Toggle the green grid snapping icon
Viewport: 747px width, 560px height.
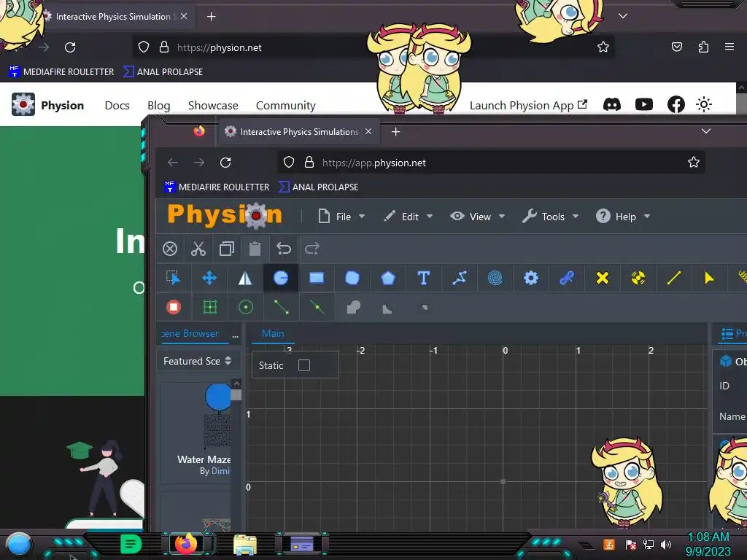pyautogui.click(x=209, y=307)
